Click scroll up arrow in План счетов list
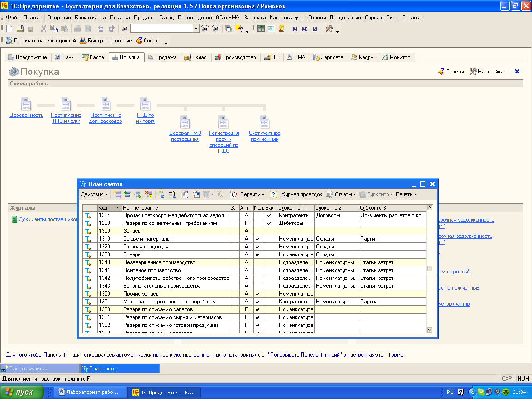The image size is (532, 399). (x=429, y=207)
